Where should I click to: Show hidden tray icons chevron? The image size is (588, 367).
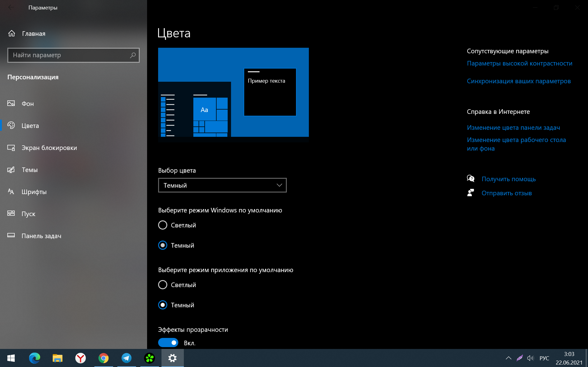coord(508,358)
